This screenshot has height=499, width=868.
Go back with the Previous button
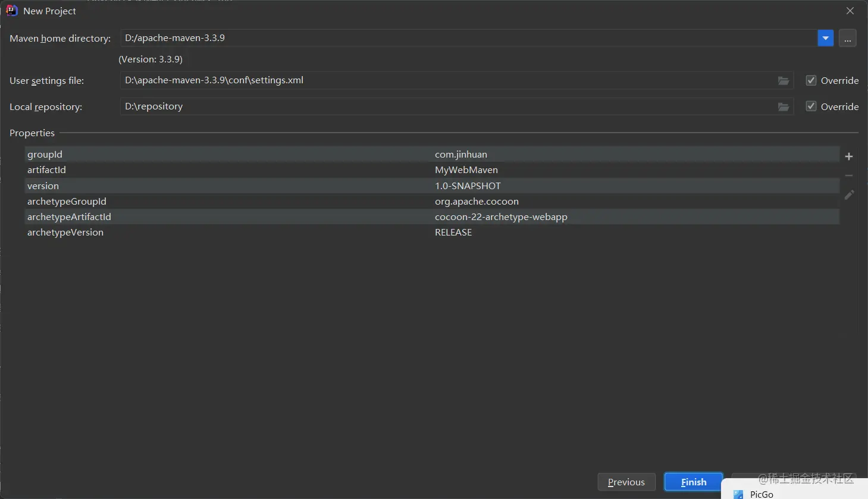click(x=626, y=482)
